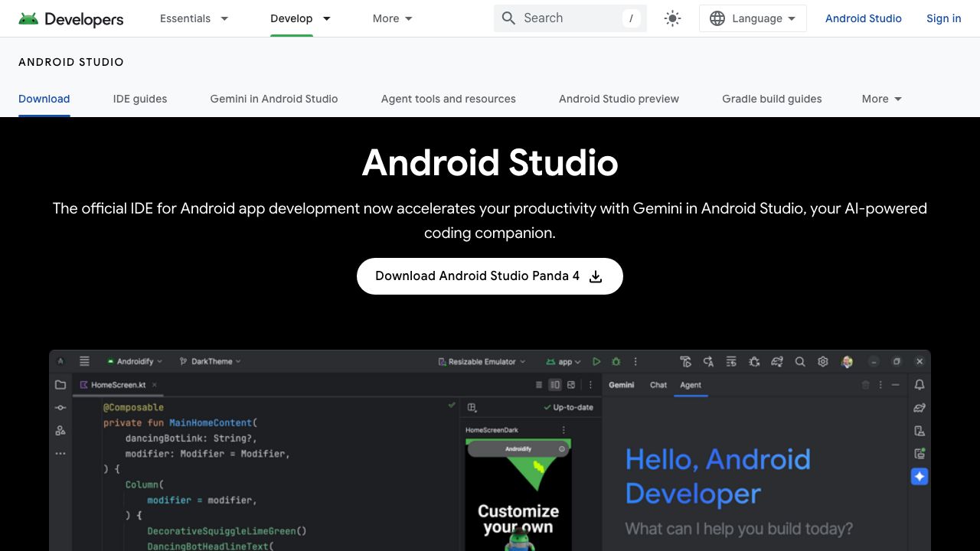Click the search magnifier icon
The height and width of the screenshot is (551, 980).
tap(508, 18)
